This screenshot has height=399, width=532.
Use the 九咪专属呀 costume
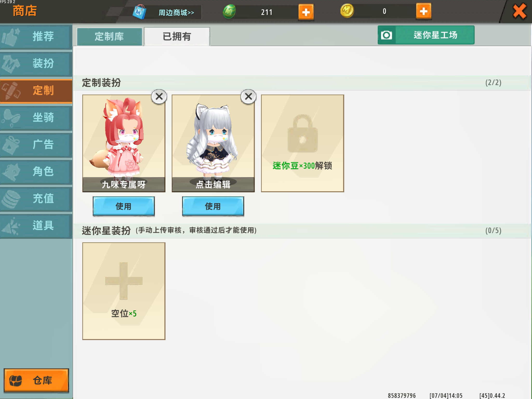(124, 206)
